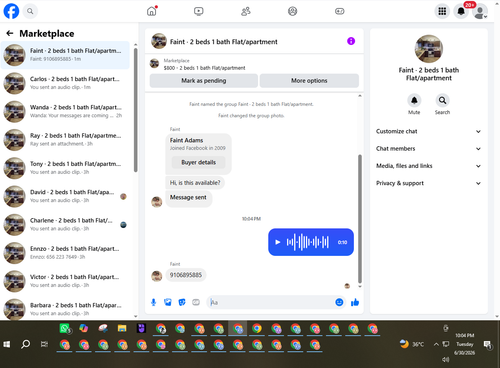Mute this chat with bell icon
Viewport: 500px width, 368px height.
click(x=414, y=100)
